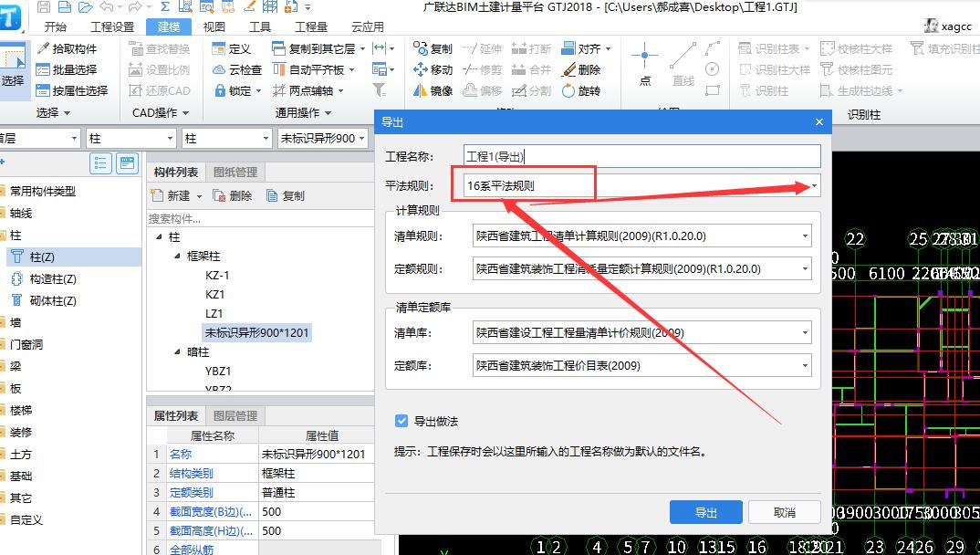Close the 导出 dialog
The height and width of the screenshot is (555, 980).
point(819,122)
